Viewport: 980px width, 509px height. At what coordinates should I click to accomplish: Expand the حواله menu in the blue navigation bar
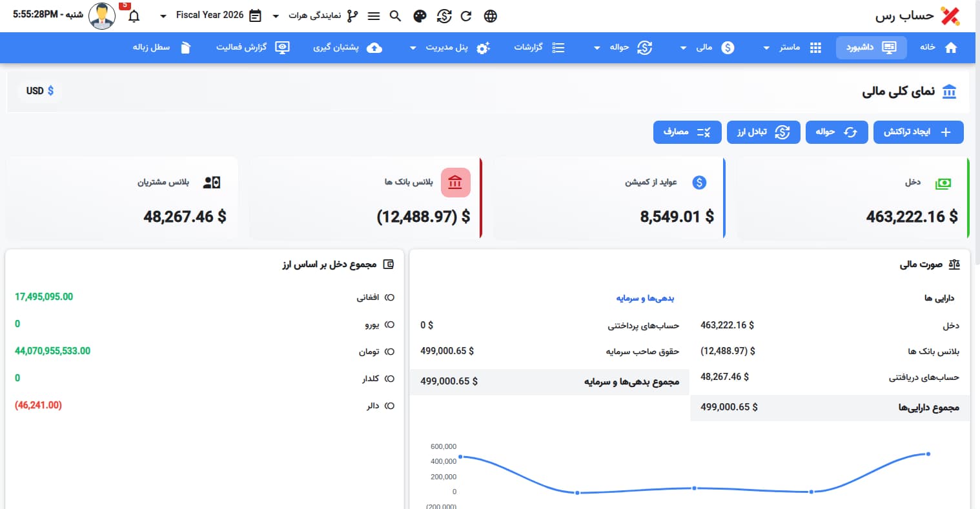[623, 48]
